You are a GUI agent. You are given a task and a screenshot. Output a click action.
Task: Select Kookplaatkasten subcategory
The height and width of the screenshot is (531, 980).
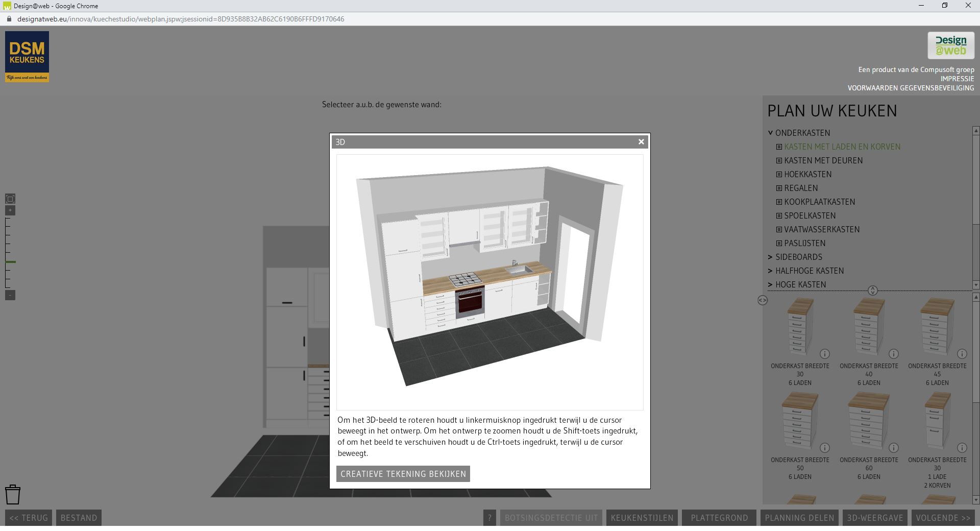[x=820, y=202]
